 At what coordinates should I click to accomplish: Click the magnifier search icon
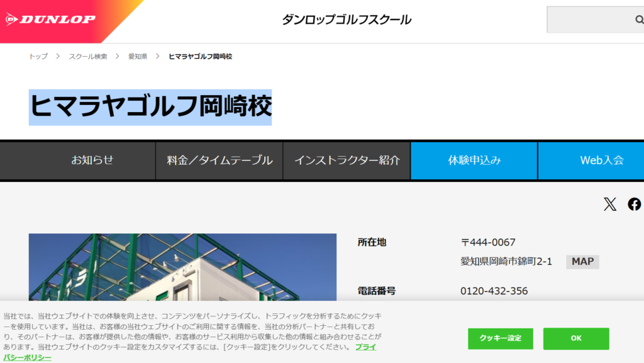coord(638,20)
